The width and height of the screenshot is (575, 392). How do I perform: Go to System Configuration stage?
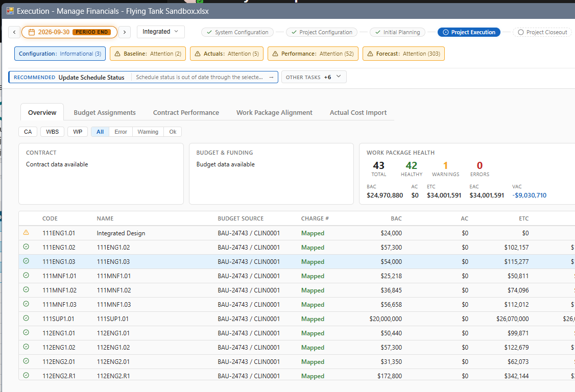pos(237,32)
